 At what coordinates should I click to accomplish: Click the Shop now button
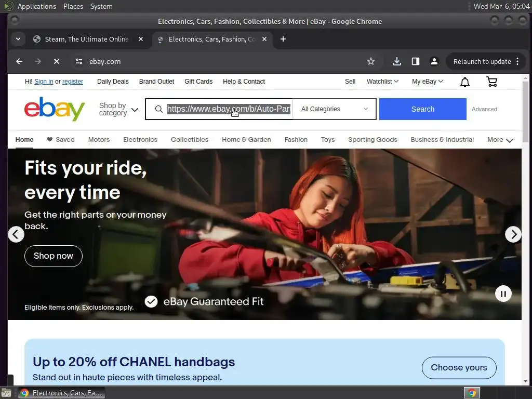point(54,256)
